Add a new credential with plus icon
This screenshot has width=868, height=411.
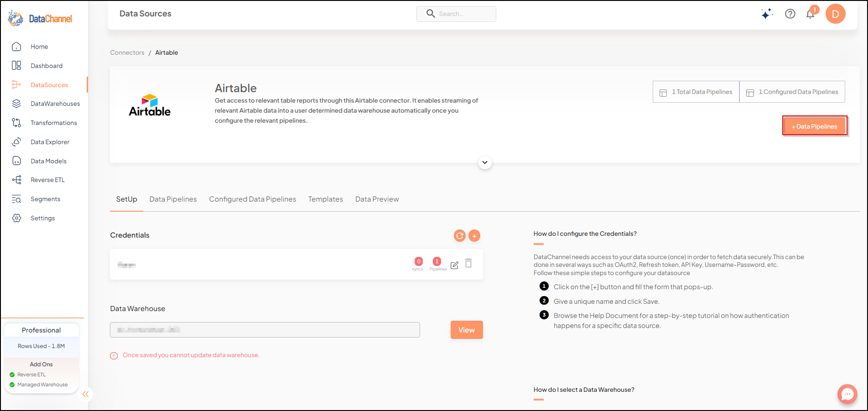474,236
